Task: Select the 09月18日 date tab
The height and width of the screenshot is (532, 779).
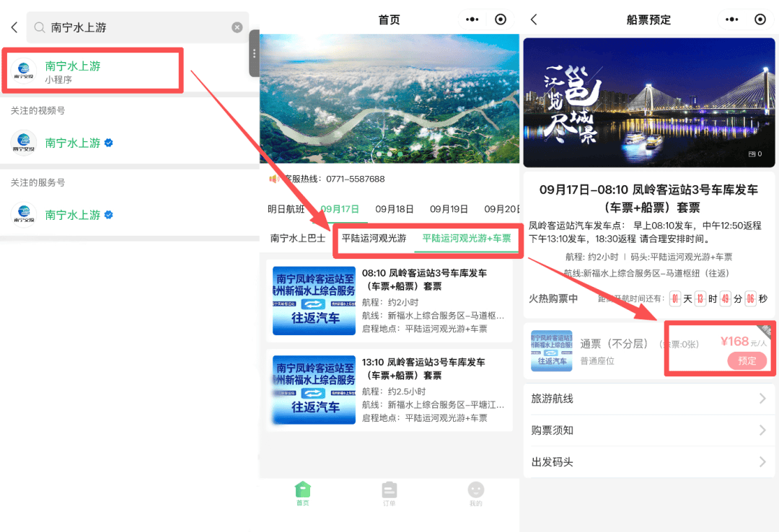Action: point(394,209)
